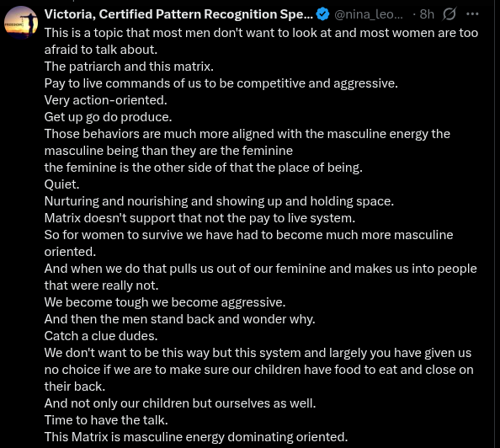
Task: Click the blue verified checkmark badge
Action: 322,14
